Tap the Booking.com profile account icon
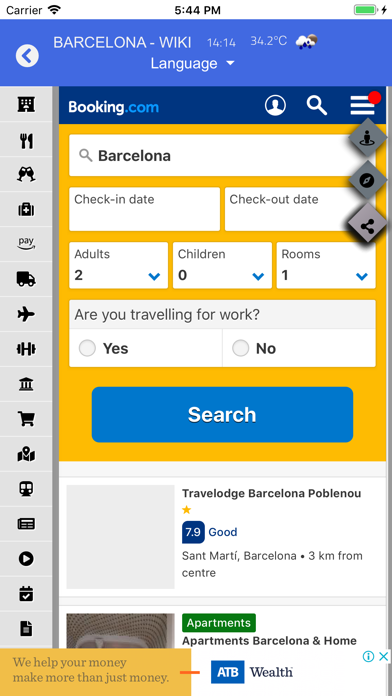 coord(275,106)
